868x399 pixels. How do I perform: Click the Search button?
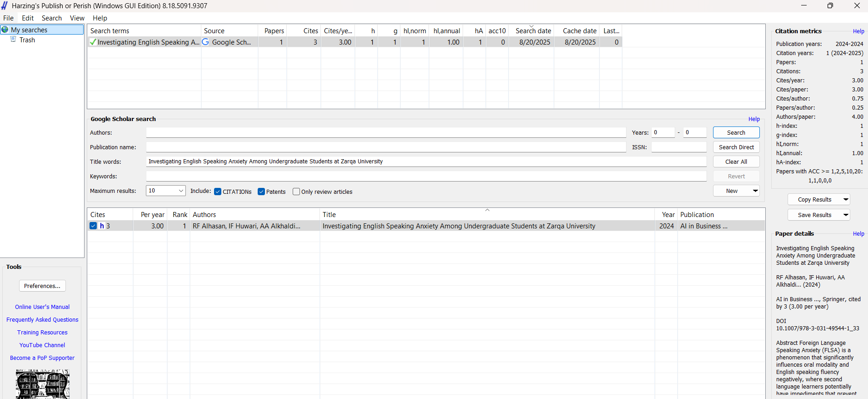tap(736, 132)
